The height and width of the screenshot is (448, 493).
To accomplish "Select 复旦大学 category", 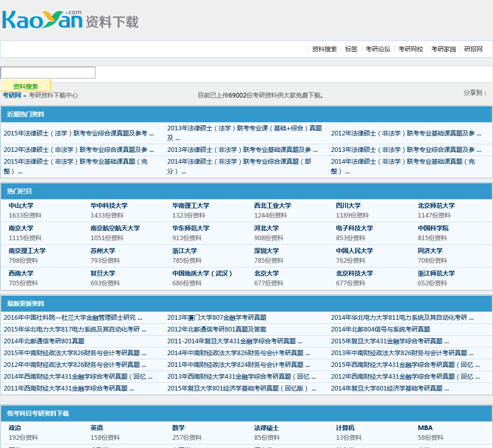I will [x=103, y=274].
